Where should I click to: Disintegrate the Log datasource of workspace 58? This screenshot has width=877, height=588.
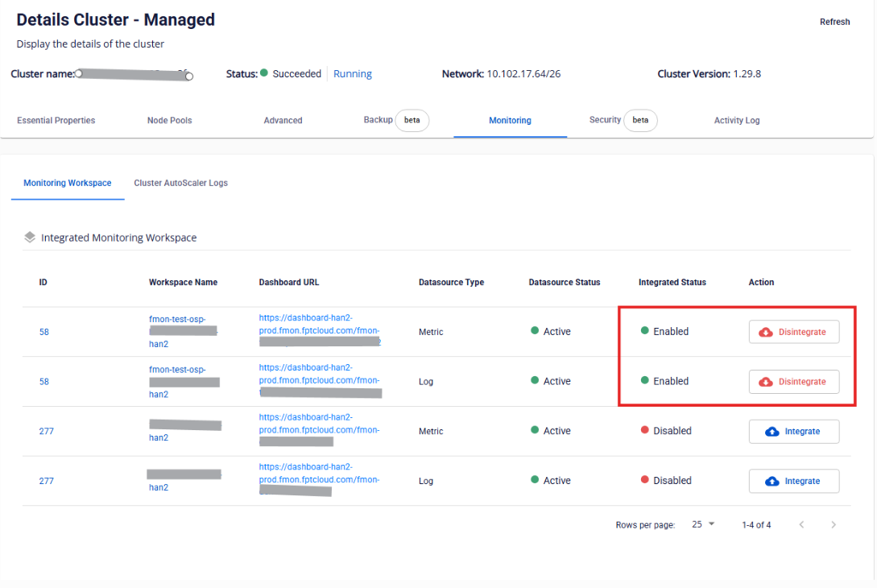[x=793, y=382]
